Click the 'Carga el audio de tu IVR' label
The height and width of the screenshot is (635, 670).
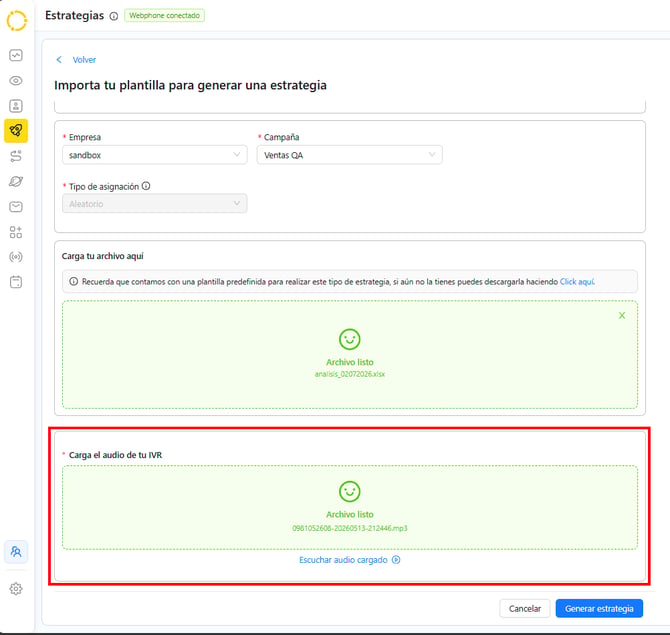115,455
